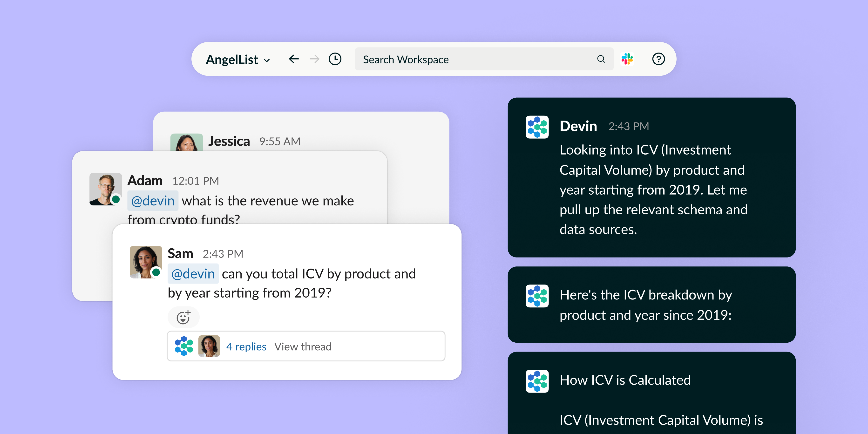Click the @devin mention in Adam's message
868x434 pixels.
153,201
